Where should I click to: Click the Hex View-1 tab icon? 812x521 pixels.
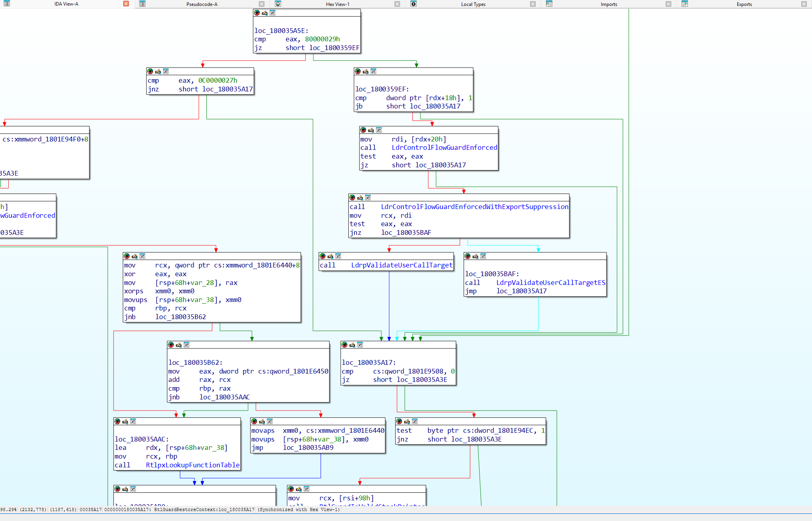(x=278, y=4)
